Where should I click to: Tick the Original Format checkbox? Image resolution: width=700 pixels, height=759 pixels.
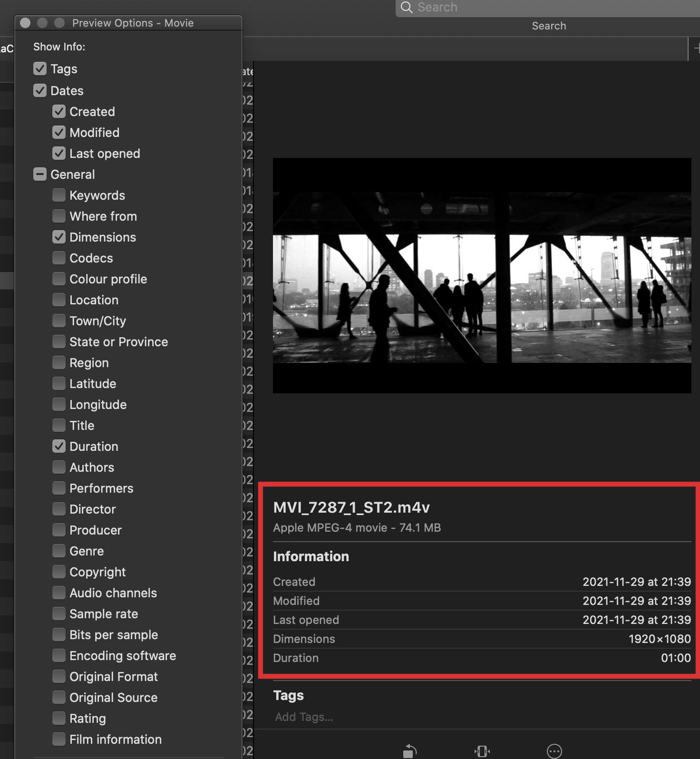pos(59,676)
